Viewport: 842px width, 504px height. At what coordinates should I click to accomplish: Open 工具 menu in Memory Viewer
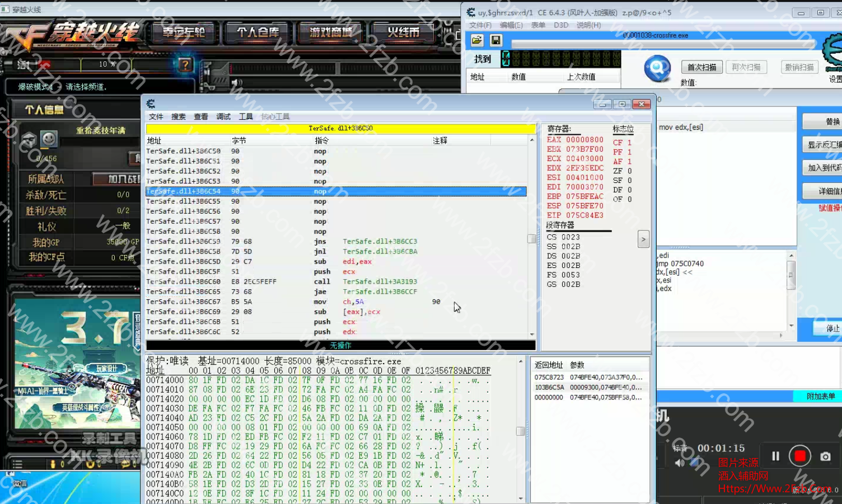246,116
